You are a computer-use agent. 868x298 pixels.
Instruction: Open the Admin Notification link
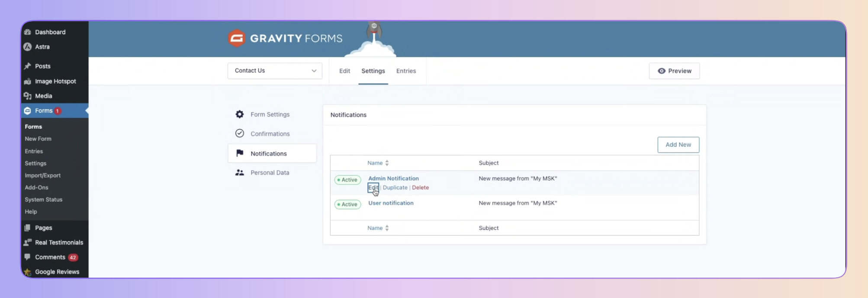(393, 178)
